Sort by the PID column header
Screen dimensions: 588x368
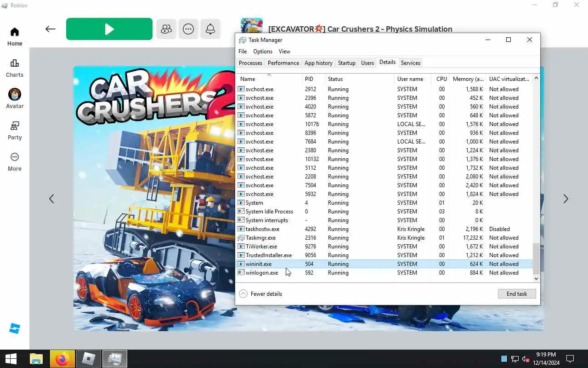[x=313, y=79]
